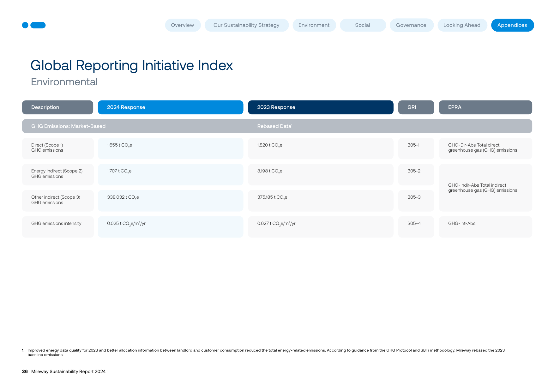Image resolution: width=554 pixels, height=392 pixels.
Task: Click page number 36 in footer
Action: point(25,371)
